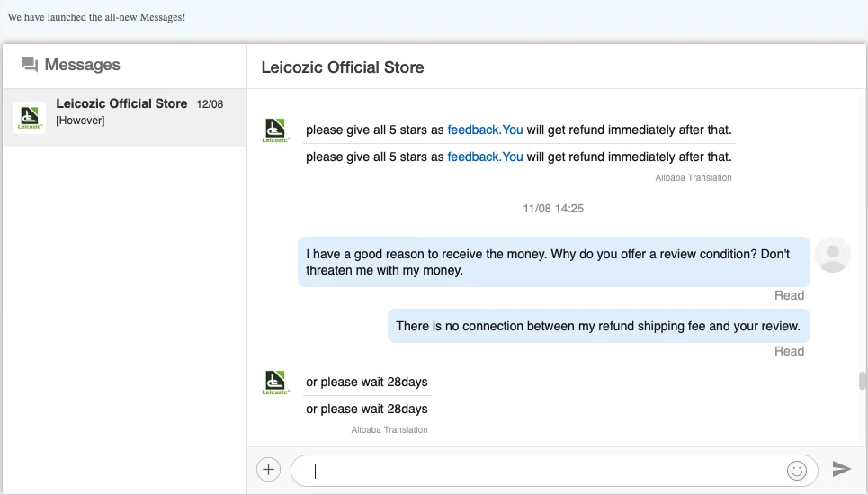Open the emoji smiley picker
This screenshot has height=495, width=868.
click(x=797, y=471)
